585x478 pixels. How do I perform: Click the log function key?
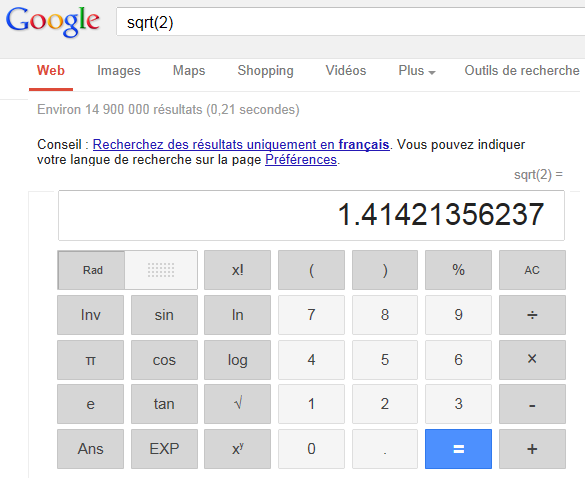point(237,360)
